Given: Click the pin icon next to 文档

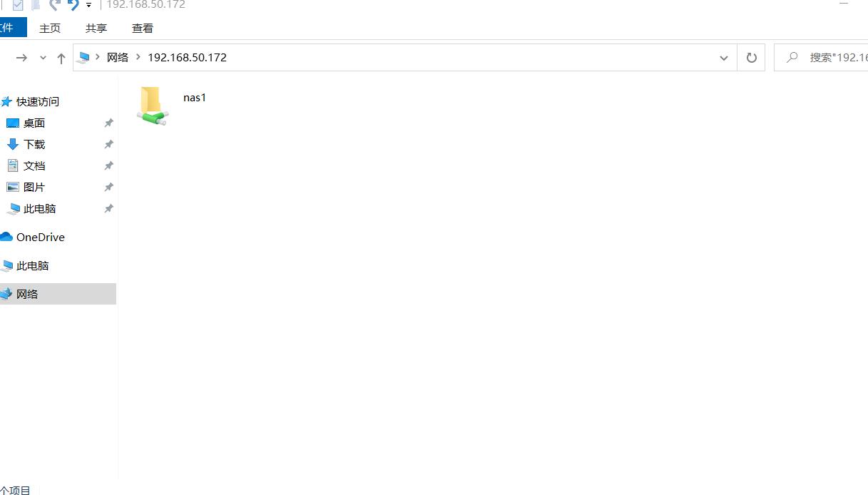Looking at the screenshot, I should pos(108,166).
